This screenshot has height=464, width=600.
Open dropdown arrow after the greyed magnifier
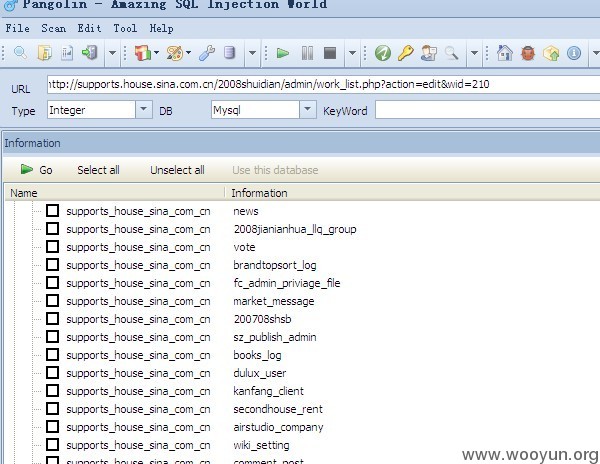[x=474, y=53]
